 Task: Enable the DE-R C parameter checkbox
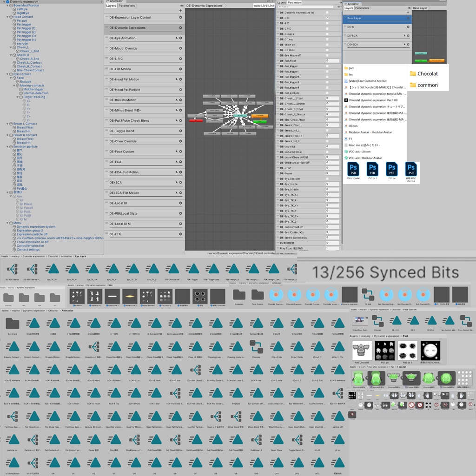point(327,23)
